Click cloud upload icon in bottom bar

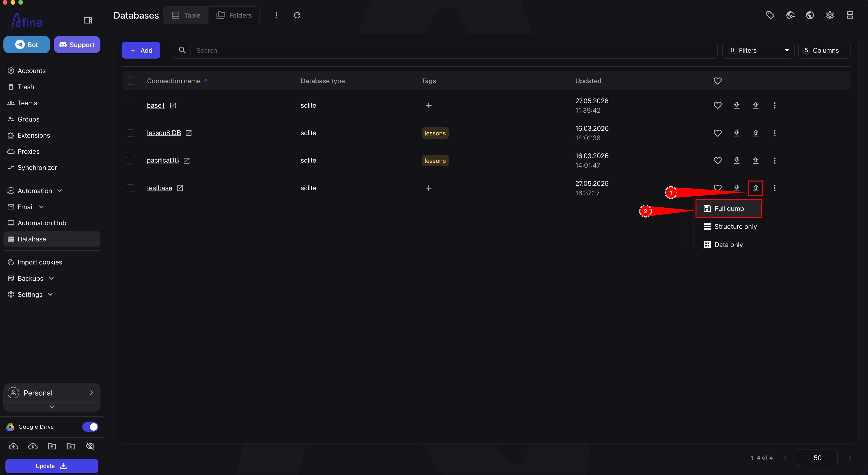(x=14, y=446)
